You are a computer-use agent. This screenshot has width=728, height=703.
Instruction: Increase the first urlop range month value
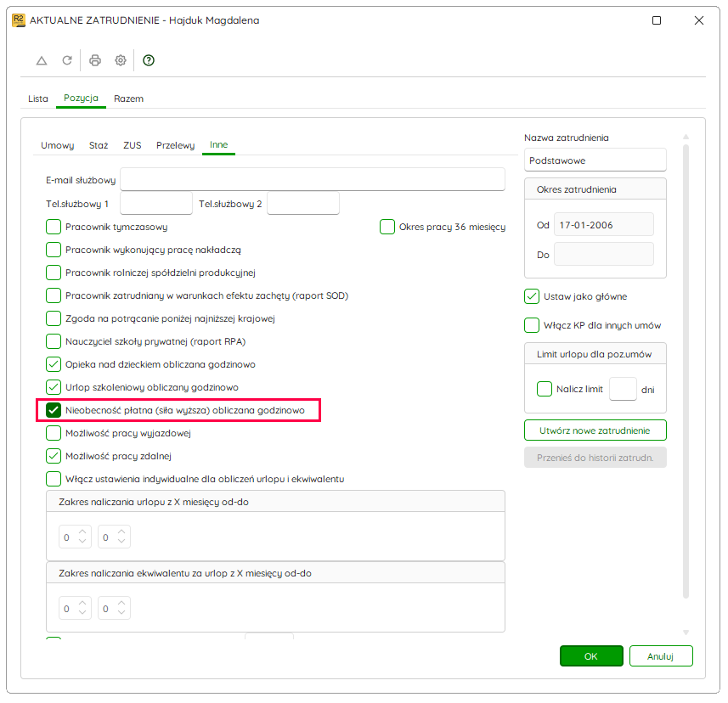pos(82,531)
